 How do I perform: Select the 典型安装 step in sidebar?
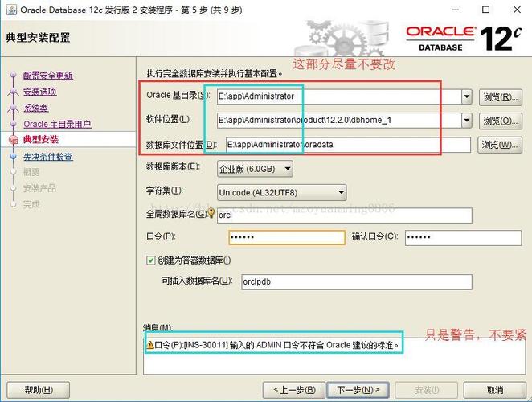click(x=41, y=139)
